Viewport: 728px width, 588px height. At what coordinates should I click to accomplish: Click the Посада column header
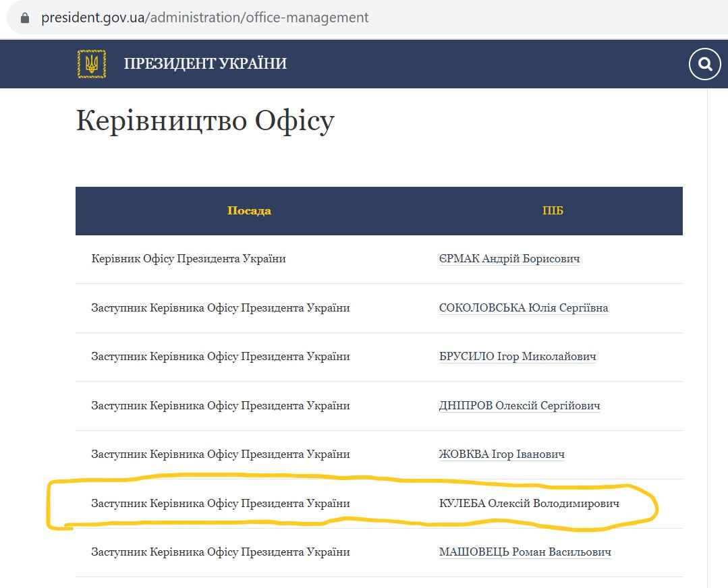tap(249, 211)
